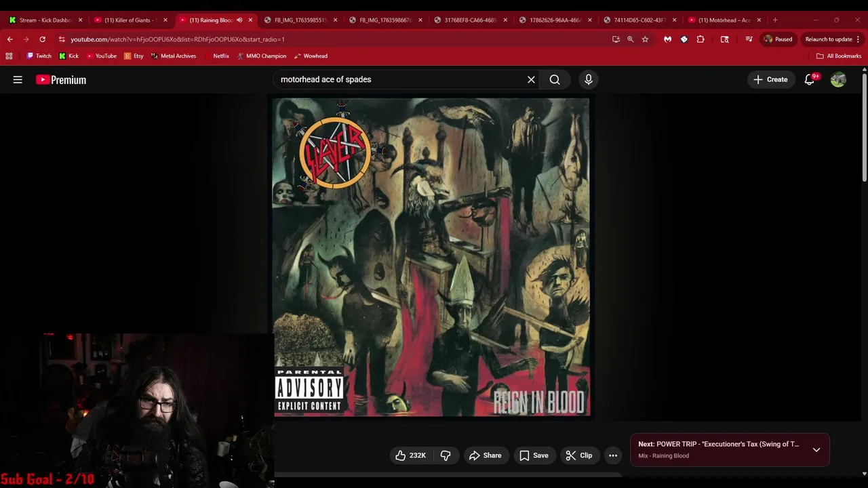Reload the page
Viewport: 868px width, 488px height.
[x=42, y=39]
